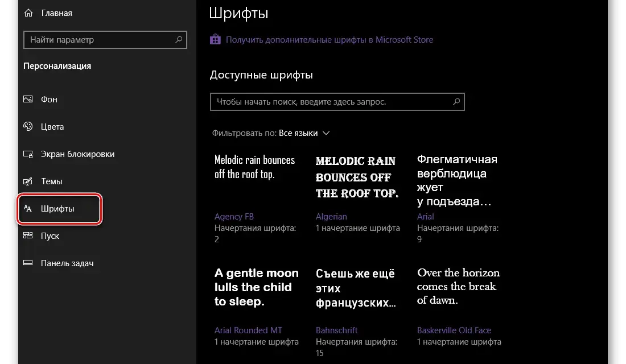Open the Algerian font link

point(331,216)
